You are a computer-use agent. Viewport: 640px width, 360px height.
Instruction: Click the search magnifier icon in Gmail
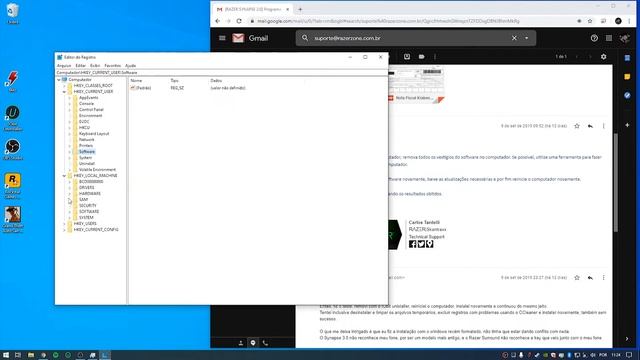305,38
